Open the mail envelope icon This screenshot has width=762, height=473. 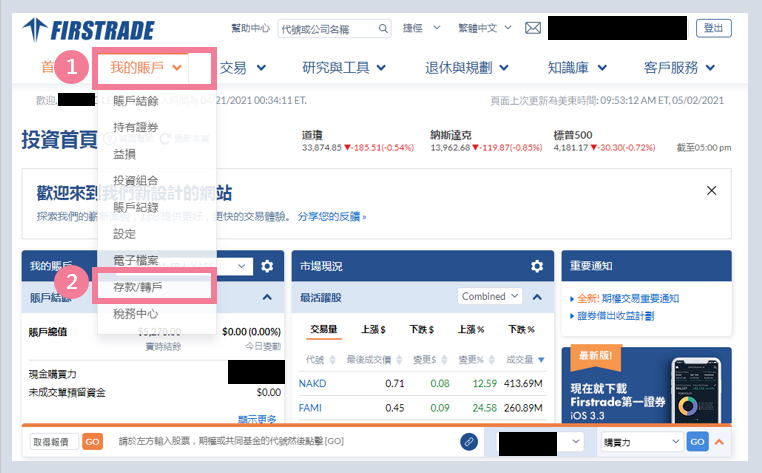click(533, 28)
